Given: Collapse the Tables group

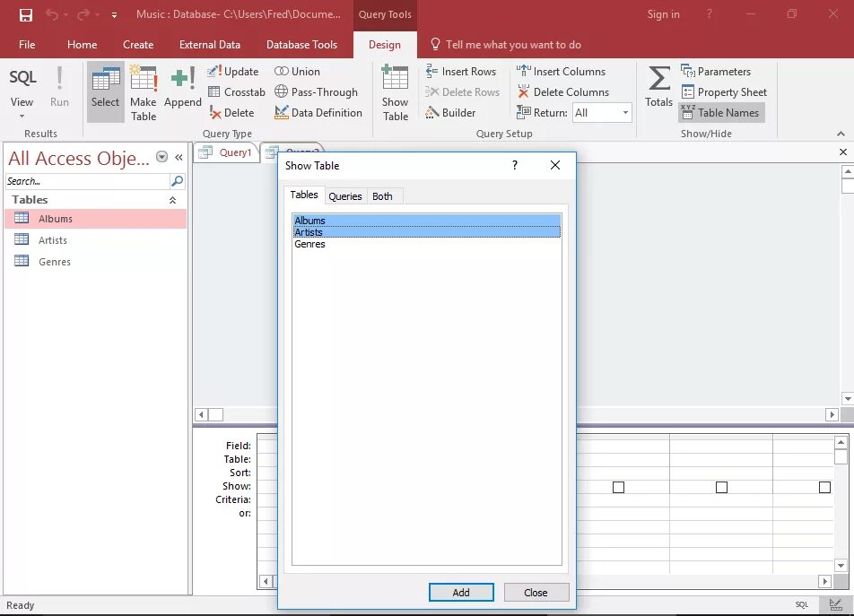Looking at the screenshot, I should [x=172, y=200].
